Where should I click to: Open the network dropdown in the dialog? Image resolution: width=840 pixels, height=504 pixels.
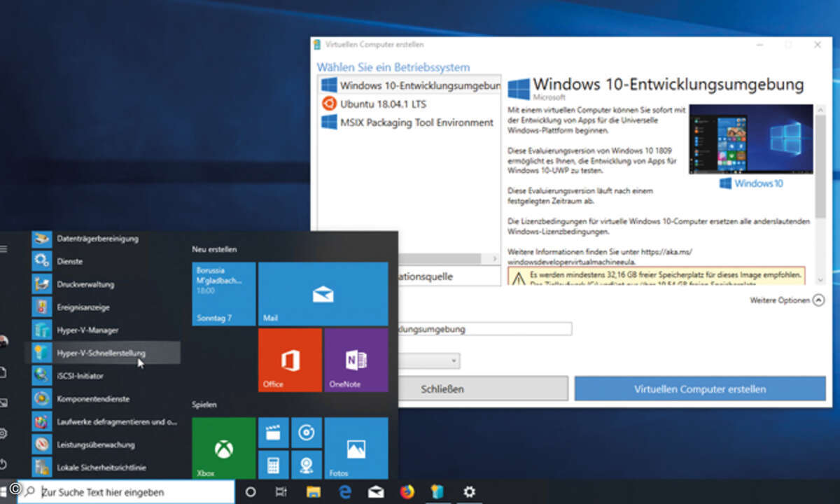(x=429, y=361)
